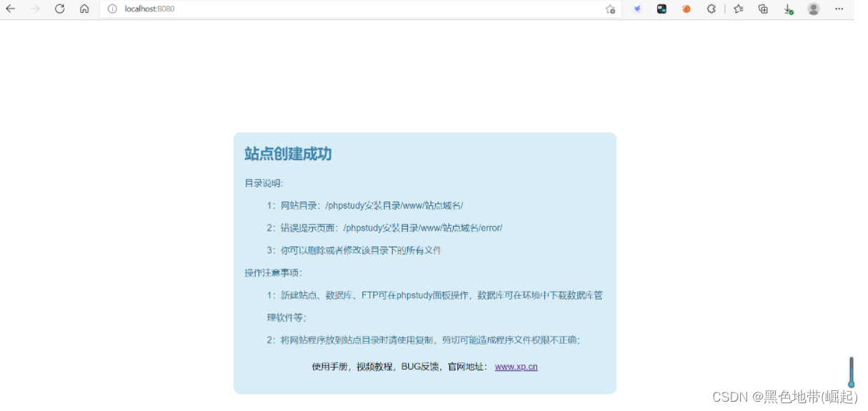Click the localhost:8080 address bar
868x411 pixels.
(x=361, y=9)
